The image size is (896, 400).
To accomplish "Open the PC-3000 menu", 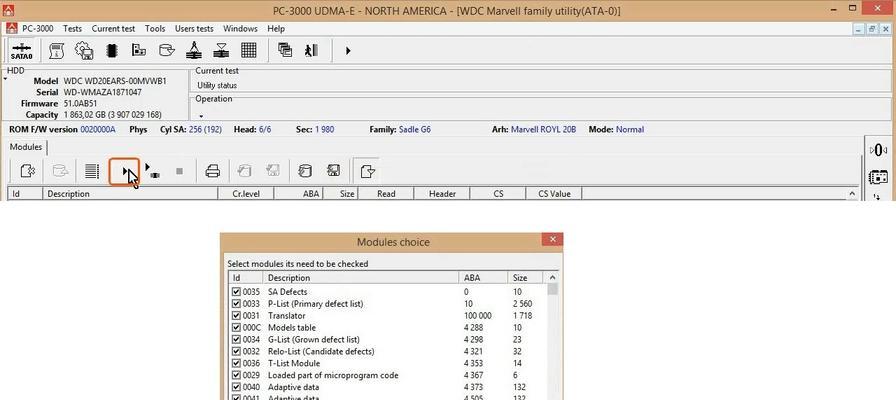I will 38,28.
